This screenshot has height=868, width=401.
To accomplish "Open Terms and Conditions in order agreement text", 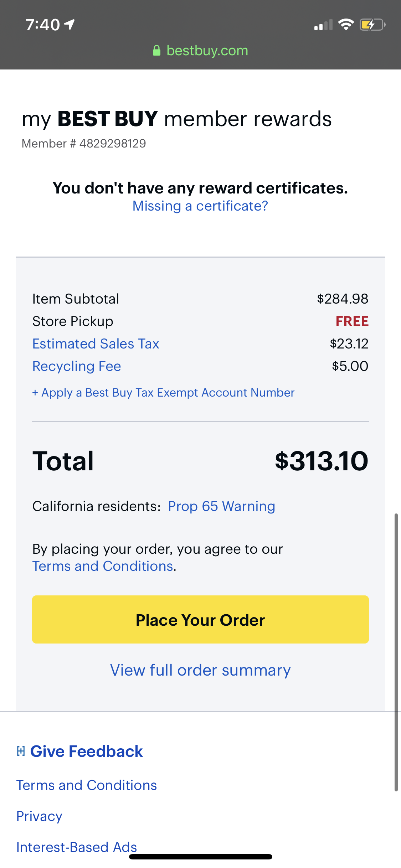I will point(103,566).
